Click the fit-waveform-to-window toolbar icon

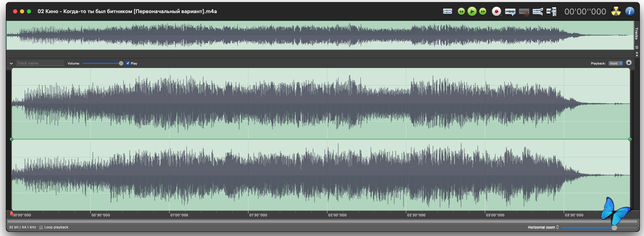click(x=447, y=11)
